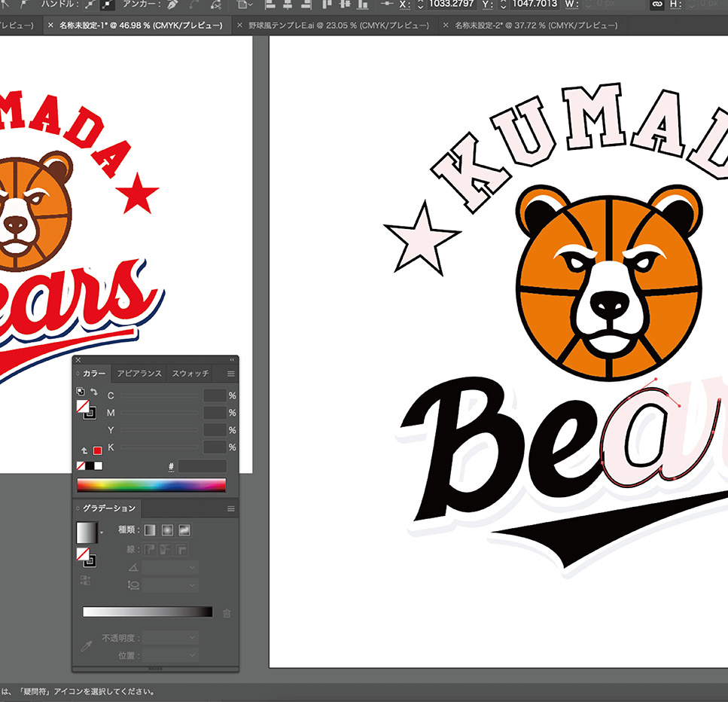The image size is (728, 702).
Task: Click the delete gradient stop trash icon
Action: coord(227,613)
